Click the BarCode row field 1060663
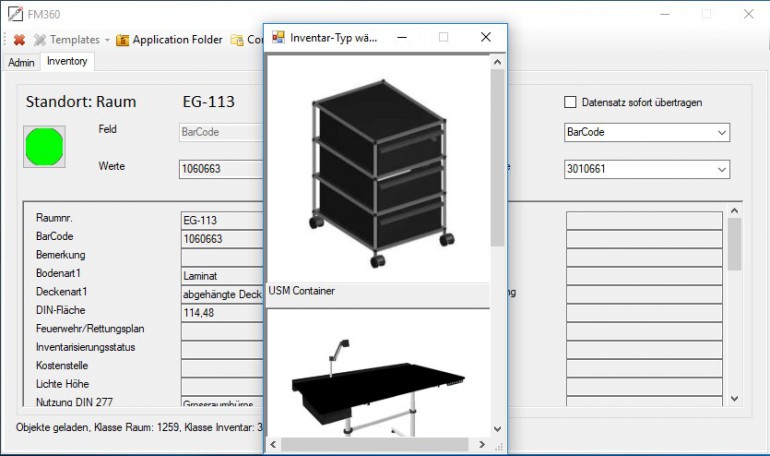 click(222, 239)
